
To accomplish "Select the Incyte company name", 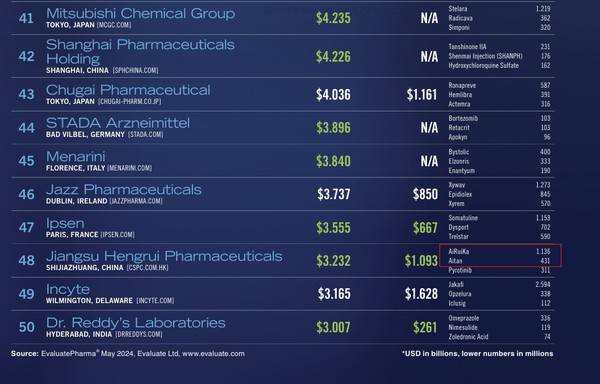I will [68, 290].
